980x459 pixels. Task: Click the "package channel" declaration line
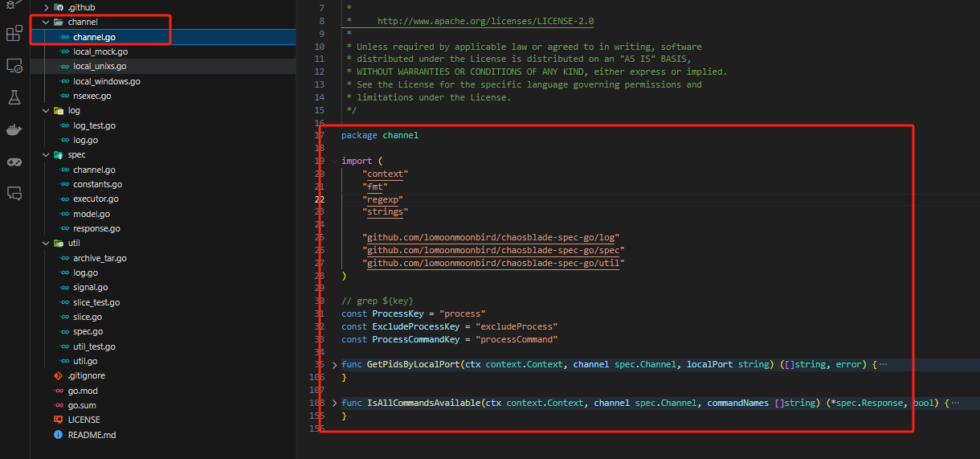380,135
